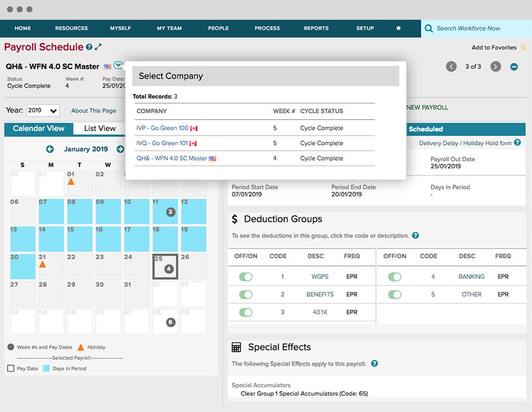The width and height of the screenshot is (532, 412).
Task: Open HOME menu
Action: pyautogui.click(x=23, y=28)
